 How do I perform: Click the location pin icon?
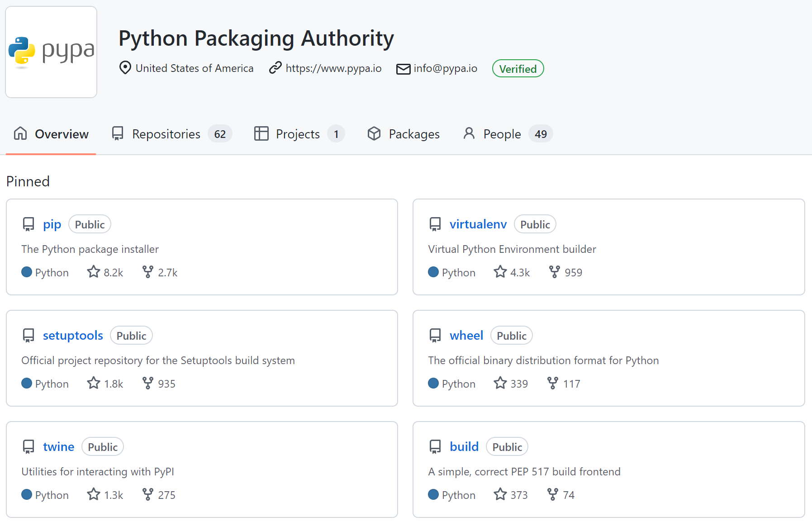pyautogui.click(x=125, y=68)
